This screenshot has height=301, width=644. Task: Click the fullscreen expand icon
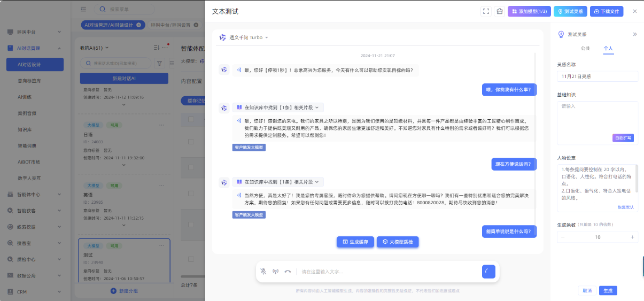486,11
